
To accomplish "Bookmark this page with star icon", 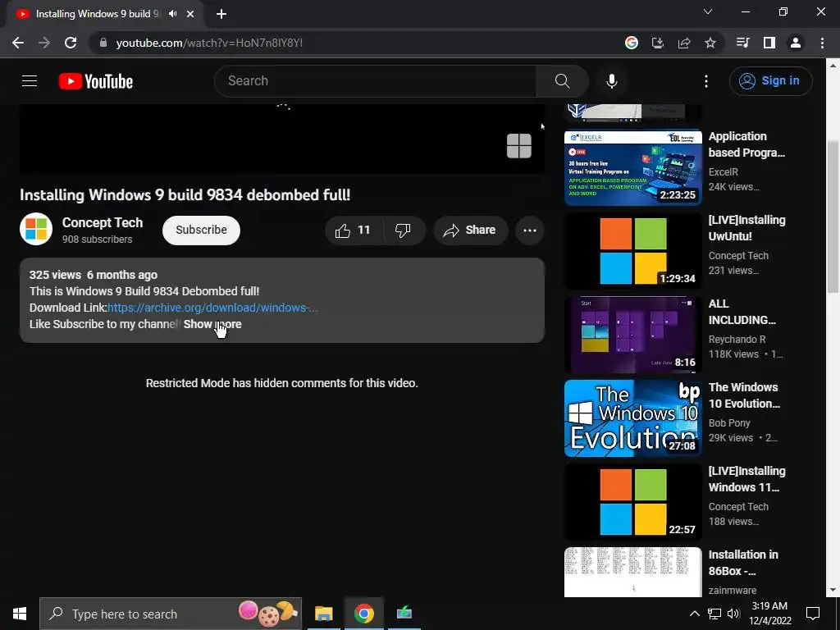I will click(710, 43).
